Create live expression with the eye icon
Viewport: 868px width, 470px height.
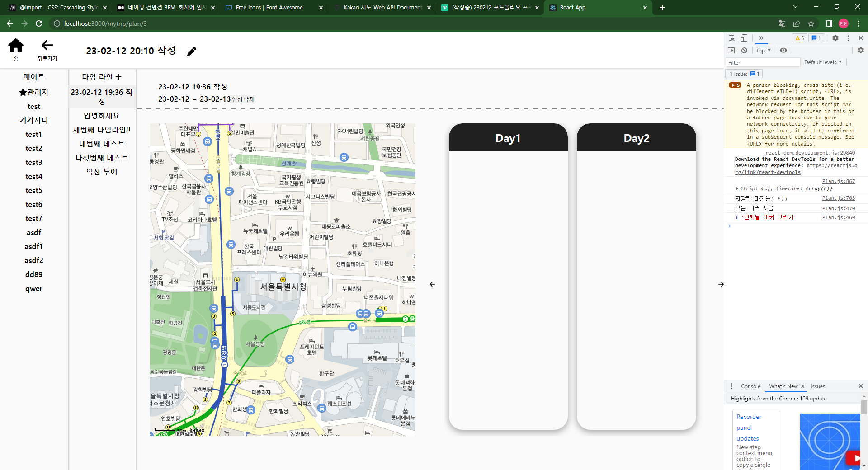tap(783, 50)
